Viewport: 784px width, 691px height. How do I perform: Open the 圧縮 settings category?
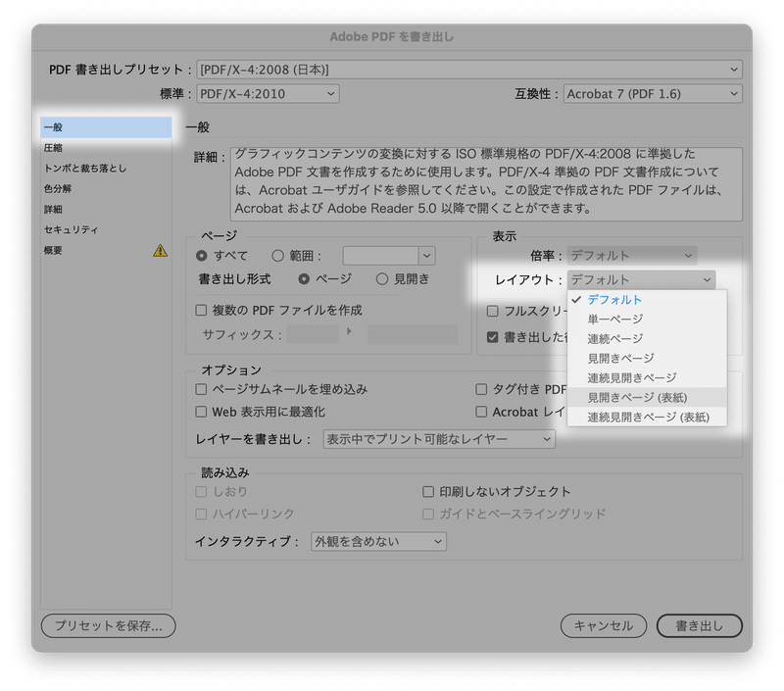(x=106, y=147)
